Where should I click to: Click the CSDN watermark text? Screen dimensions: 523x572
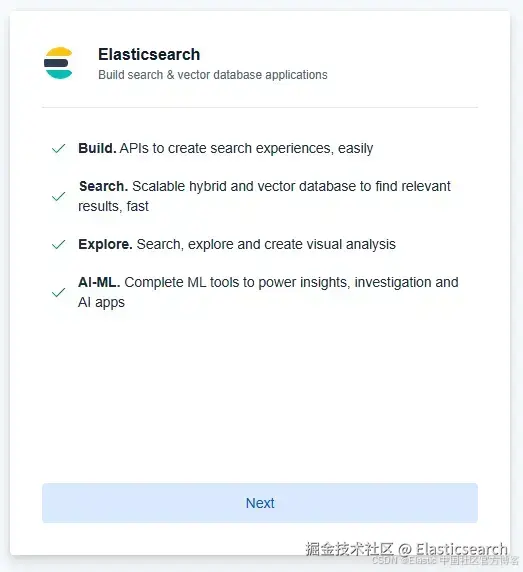pyautogui.click(x=445, y=560)
